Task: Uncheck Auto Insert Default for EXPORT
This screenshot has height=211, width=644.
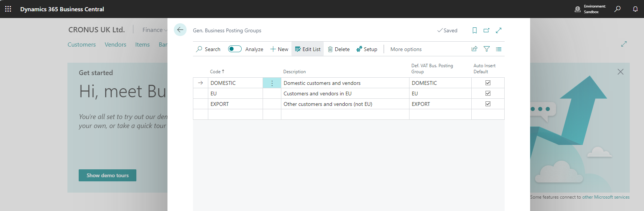Action: (x=488, y=104)
